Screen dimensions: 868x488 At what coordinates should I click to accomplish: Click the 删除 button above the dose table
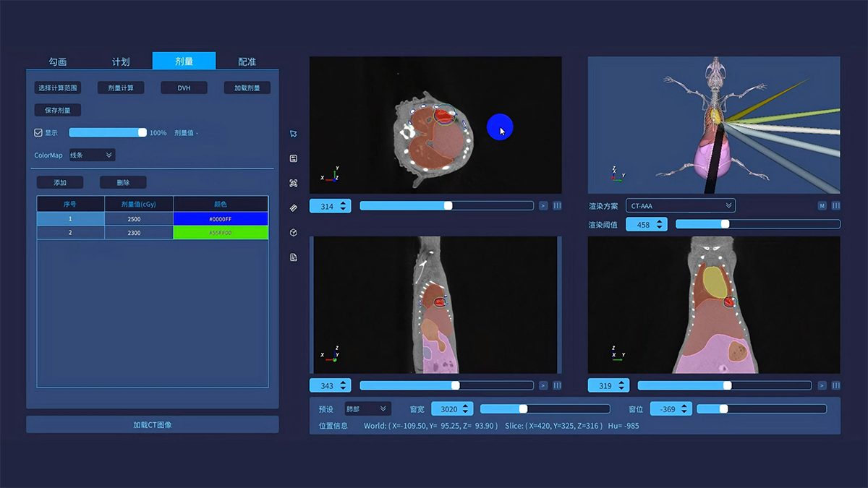click(123, 183)
